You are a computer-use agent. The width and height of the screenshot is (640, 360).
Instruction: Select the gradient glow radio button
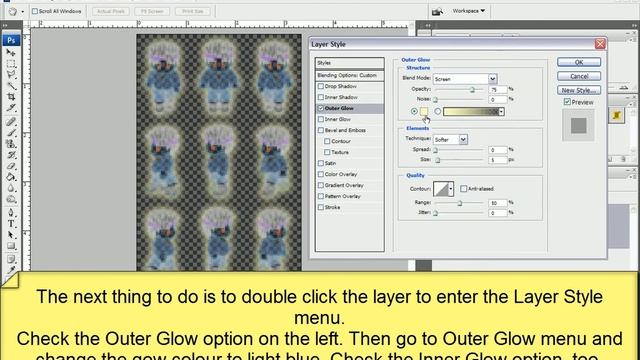[x=438, y=111]
